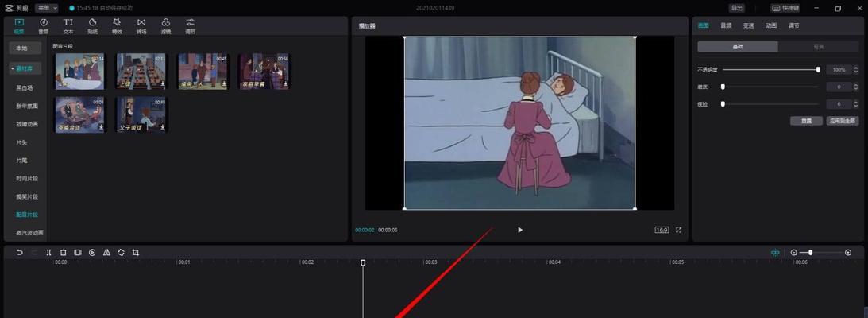This screenshot has height=318, width=868.
Task: Click the stepper arrows beside opacity value
Action: (x=856, y=70)
